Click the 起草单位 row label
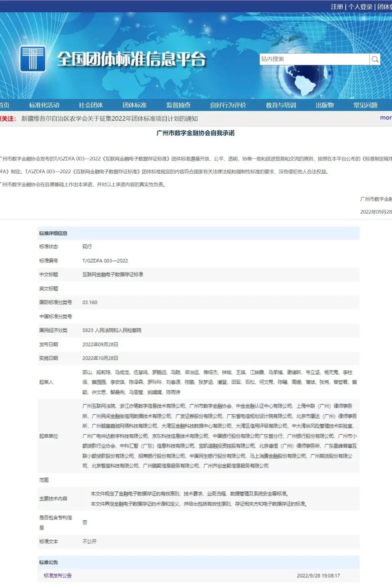The height and width of the screenshot is (588, 392). (x=49, y=436)
